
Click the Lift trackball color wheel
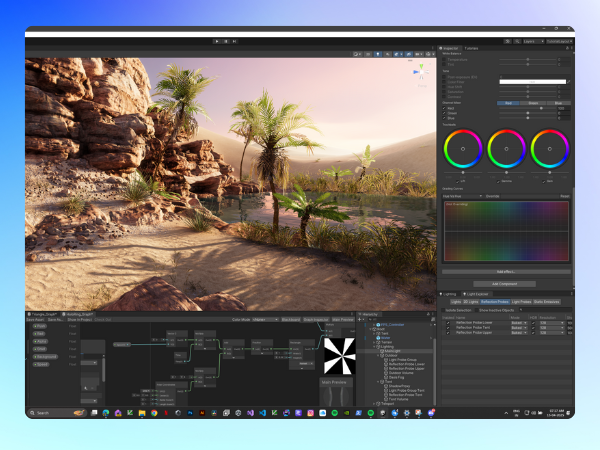pos(463,149)
